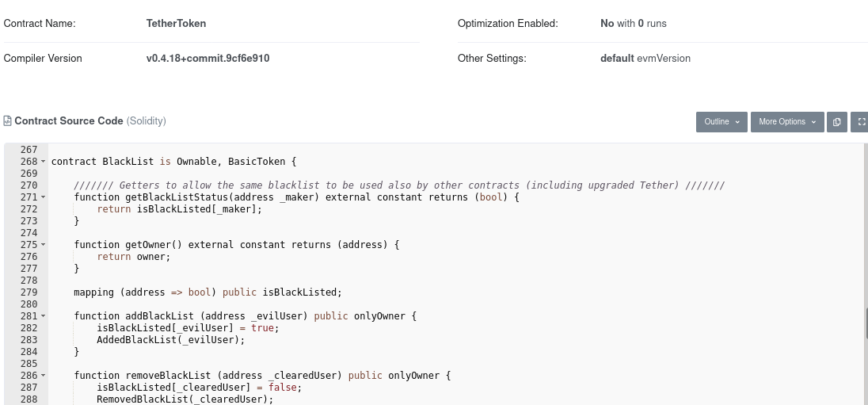868x405 pixels.
Task: Collapse the removeBlackList function at line 286
Action: pos(44,376)
